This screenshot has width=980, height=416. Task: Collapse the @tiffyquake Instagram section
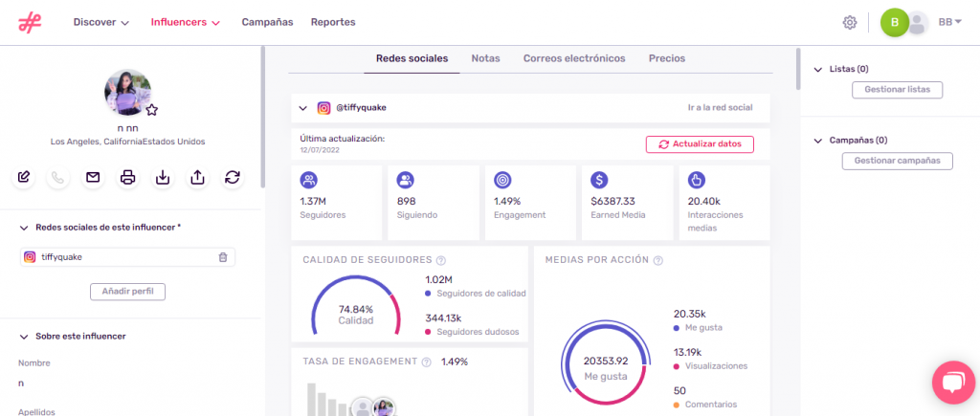pos(303,109)
